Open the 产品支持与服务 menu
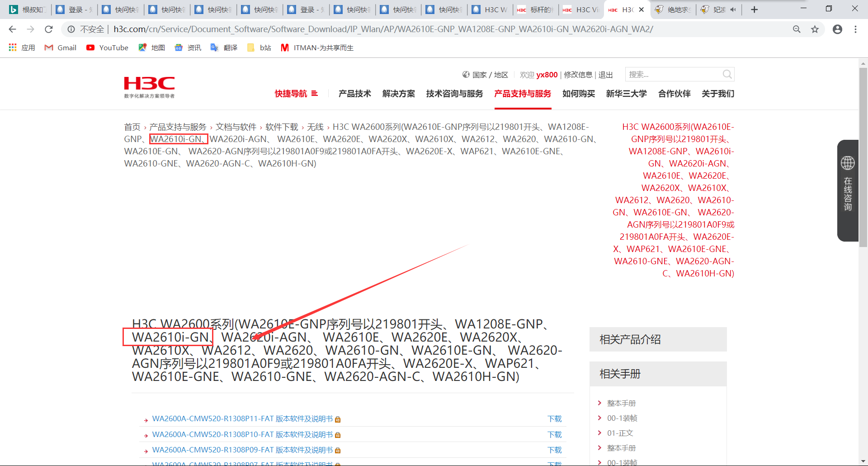Viewport: 868px width, 466px height. [x=523, y=94]
